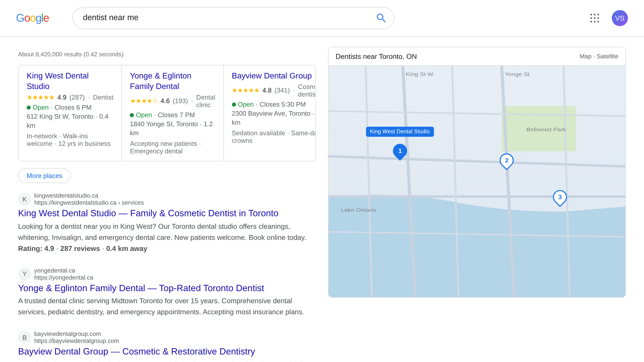Click address '612 King St W, Toronto'
The height and width of the screenshot is (362, 644).
pyautogui.click(x=60, y=117)
